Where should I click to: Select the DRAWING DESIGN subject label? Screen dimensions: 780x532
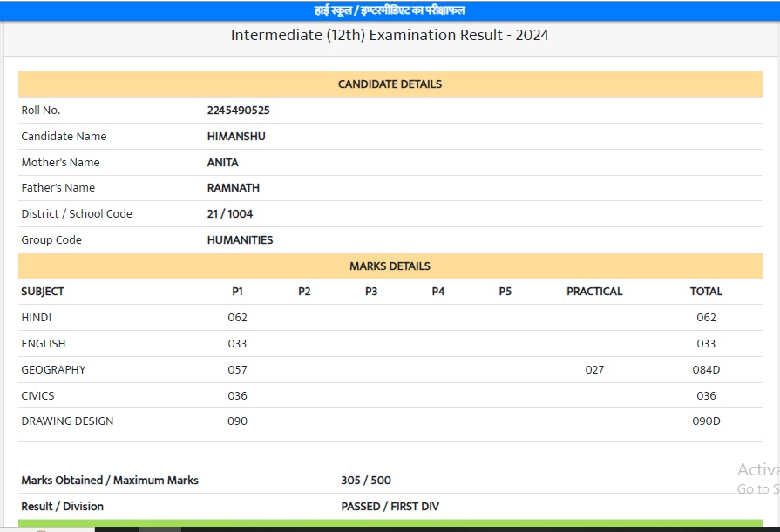(x=67, y=421)
